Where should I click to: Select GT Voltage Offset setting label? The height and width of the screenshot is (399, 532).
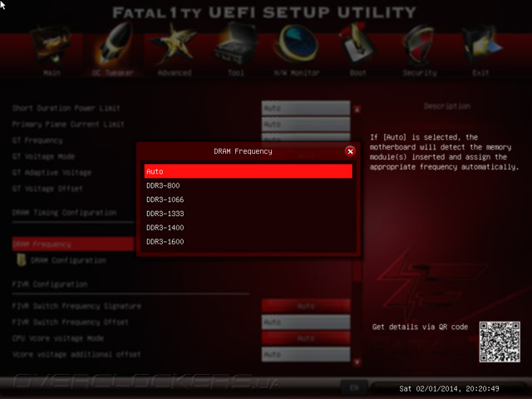[47, 189]
